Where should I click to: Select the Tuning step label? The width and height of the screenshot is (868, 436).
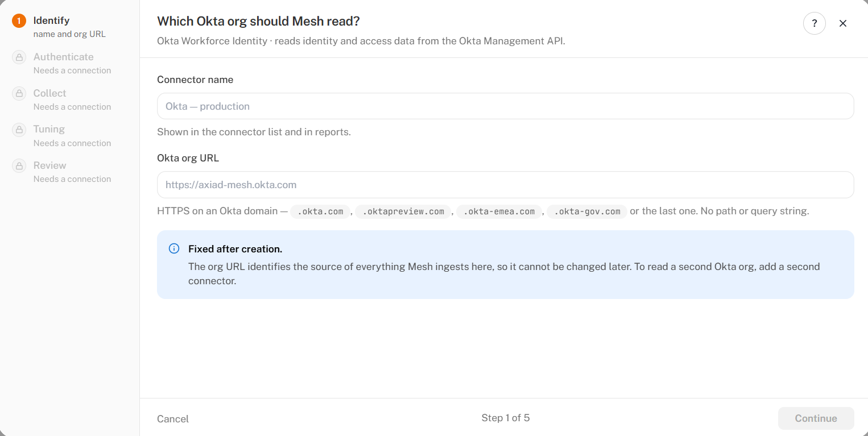(x=49, y=129)
